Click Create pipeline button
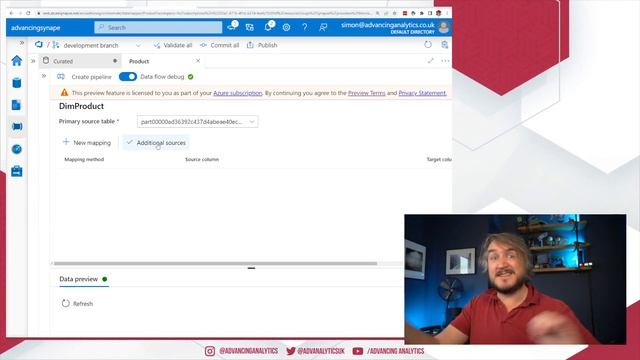Viewport: 640px width, 360px height. coord(84,77)
